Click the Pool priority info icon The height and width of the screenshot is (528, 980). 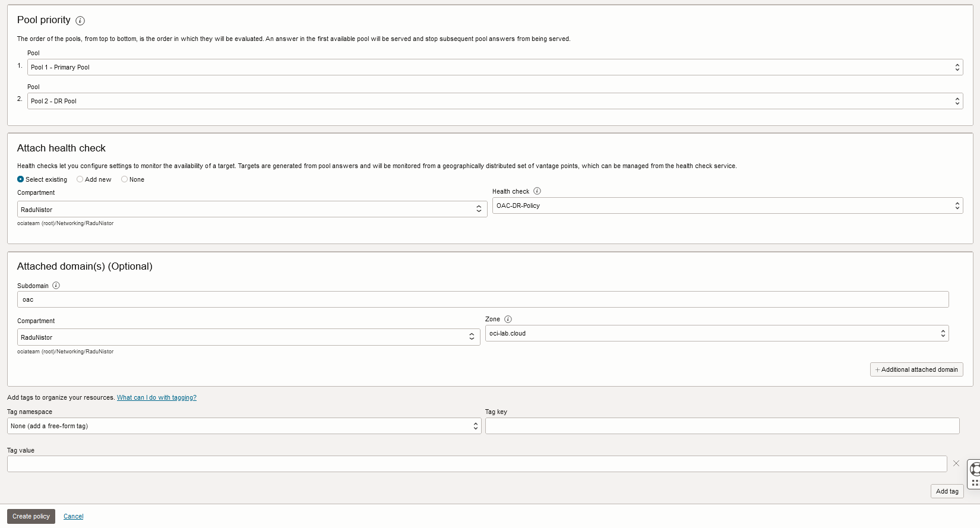click(x=80, y=21)
